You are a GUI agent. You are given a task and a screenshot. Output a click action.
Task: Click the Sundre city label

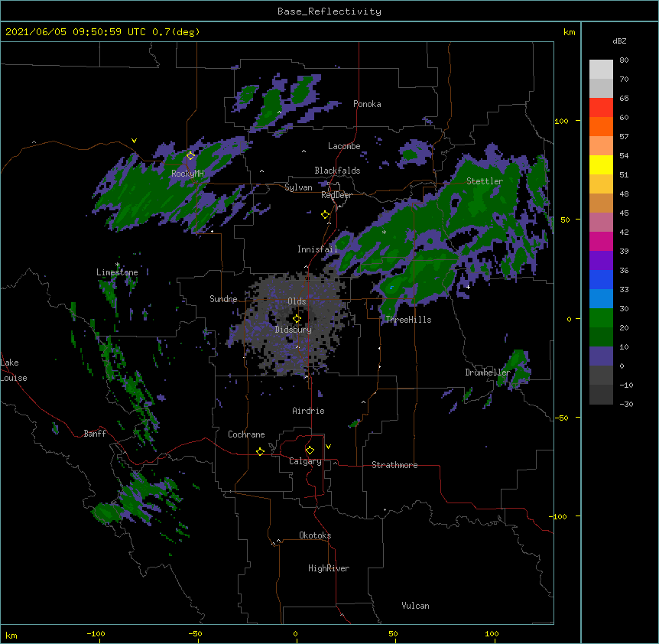coord(223,299)
